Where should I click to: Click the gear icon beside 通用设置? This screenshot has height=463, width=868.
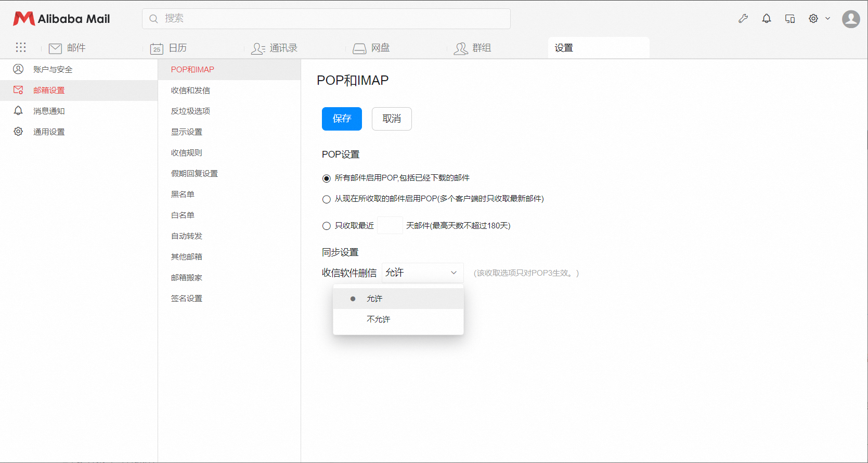point(18,132)
